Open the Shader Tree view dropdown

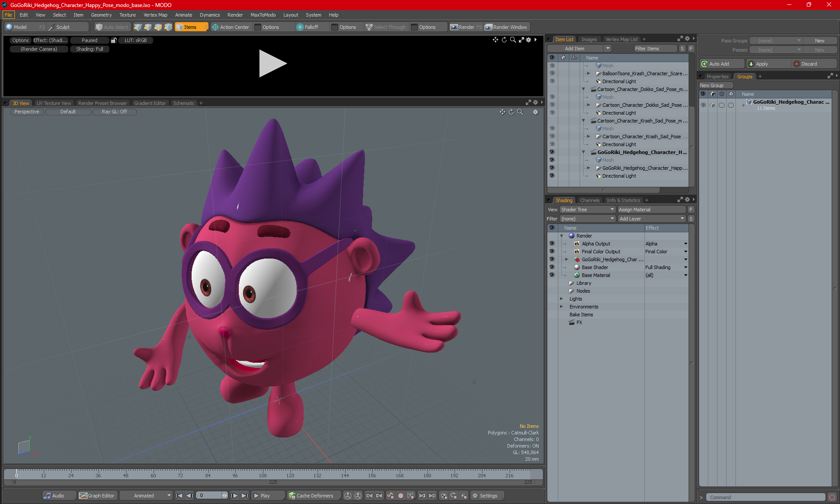pos(588,210)
